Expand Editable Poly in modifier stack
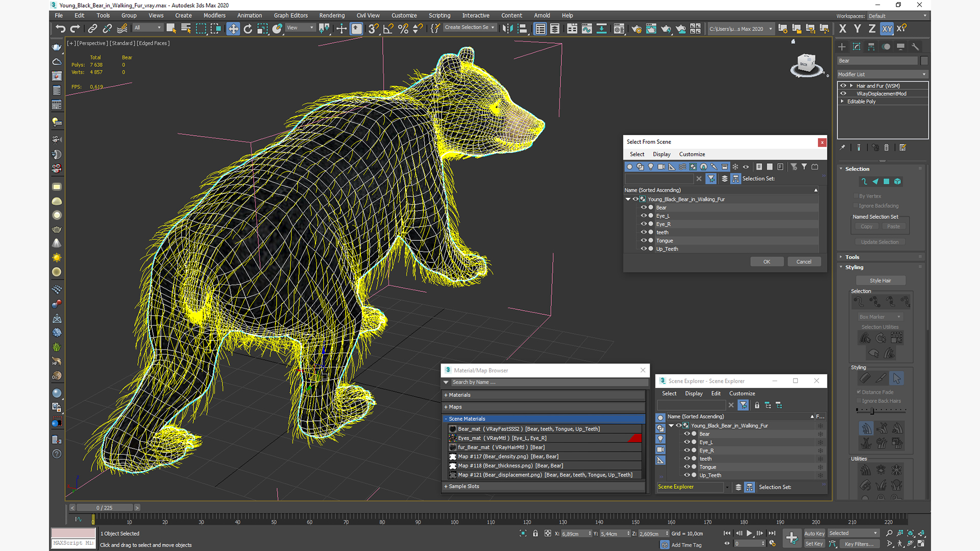The height and width of the screenshot is (551, 980). point(842,102)
